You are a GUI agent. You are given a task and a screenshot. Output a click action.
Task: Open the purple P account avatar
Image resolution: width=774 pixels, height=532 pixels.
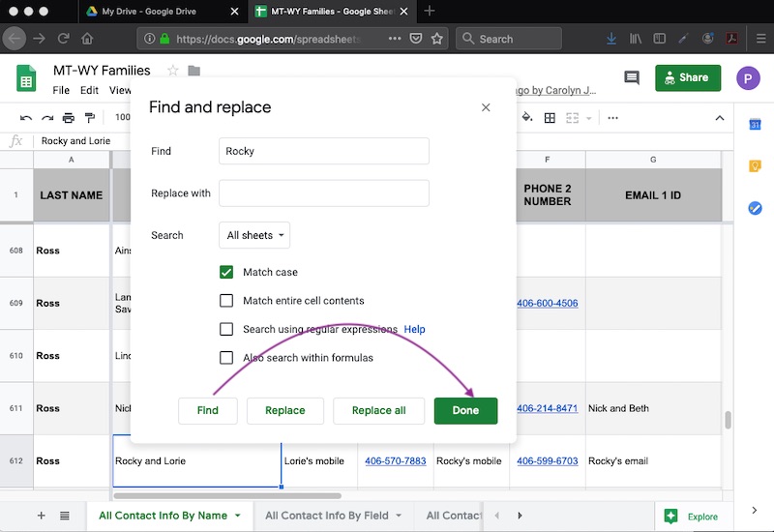[748, 78]
